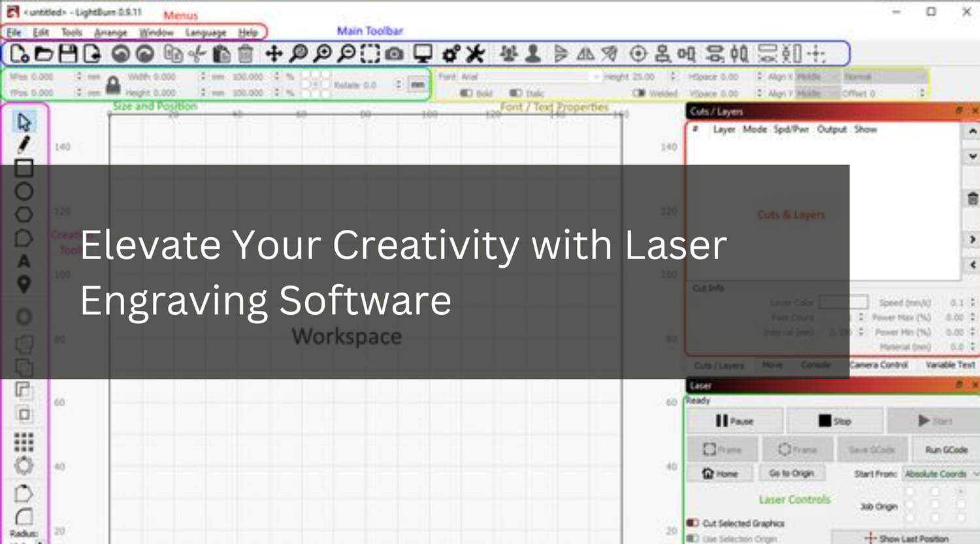Screen dimensions: 980x544
Task: Choose the Pen drawing tool
Action: (24, 144)
